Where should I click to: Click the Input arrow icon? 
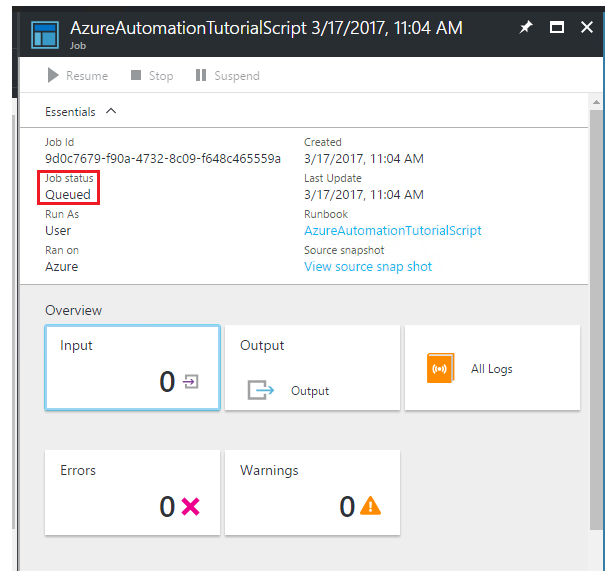pos(191,381)
